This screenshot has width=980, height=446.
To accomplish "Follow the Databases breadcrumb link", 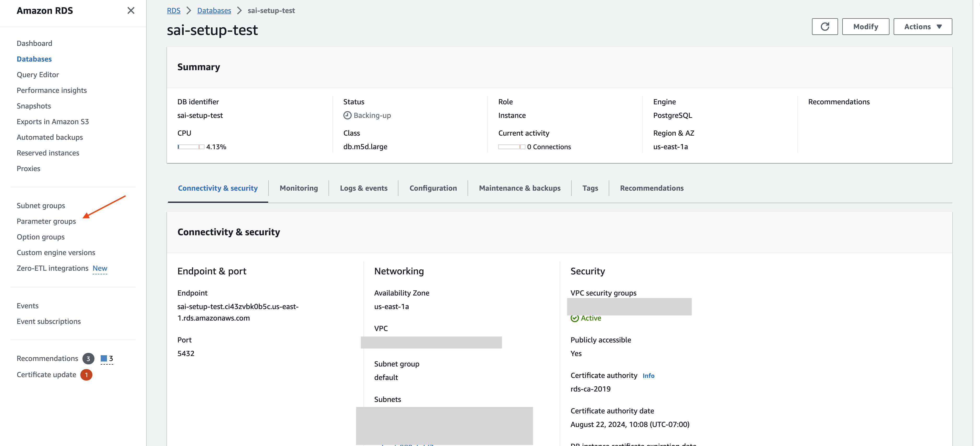I will click(214, 11).
